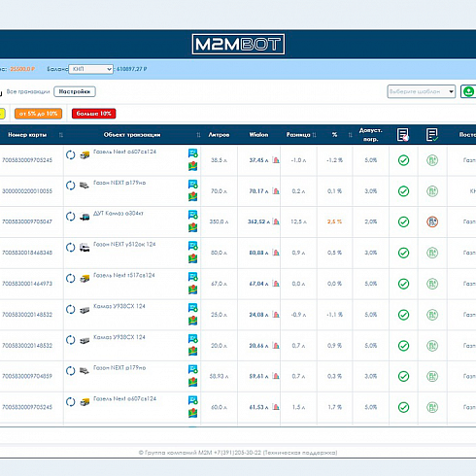This screenshot has height=476, width=476.
Task: Click refresh icon for Газель Next first row
Action: point(70,154)
